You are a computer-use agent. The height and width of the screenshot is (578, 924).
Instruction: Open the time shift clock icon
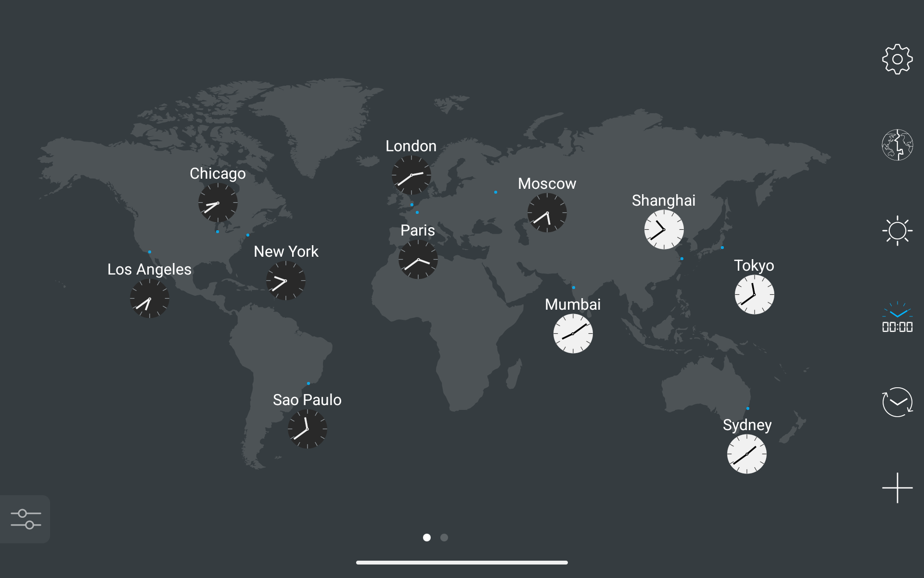click(x=897, y=402)
